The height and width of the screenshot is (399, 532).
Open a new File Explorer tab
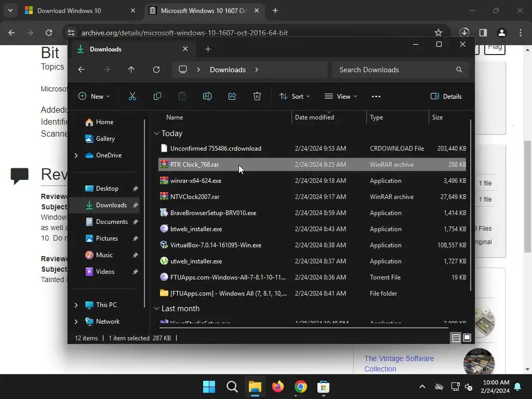click(x=208, y=49)
